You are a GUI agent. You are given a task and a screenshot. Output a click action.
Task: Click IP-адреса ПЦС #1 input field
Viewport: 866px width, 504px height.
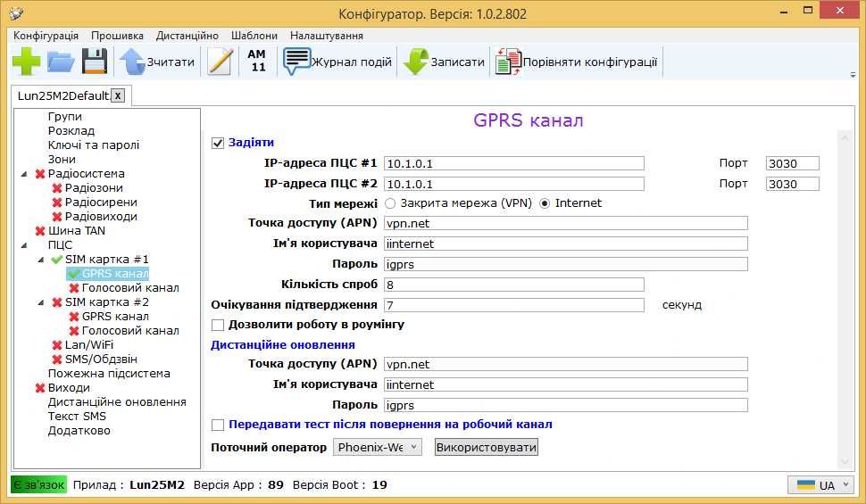(513, 163)
